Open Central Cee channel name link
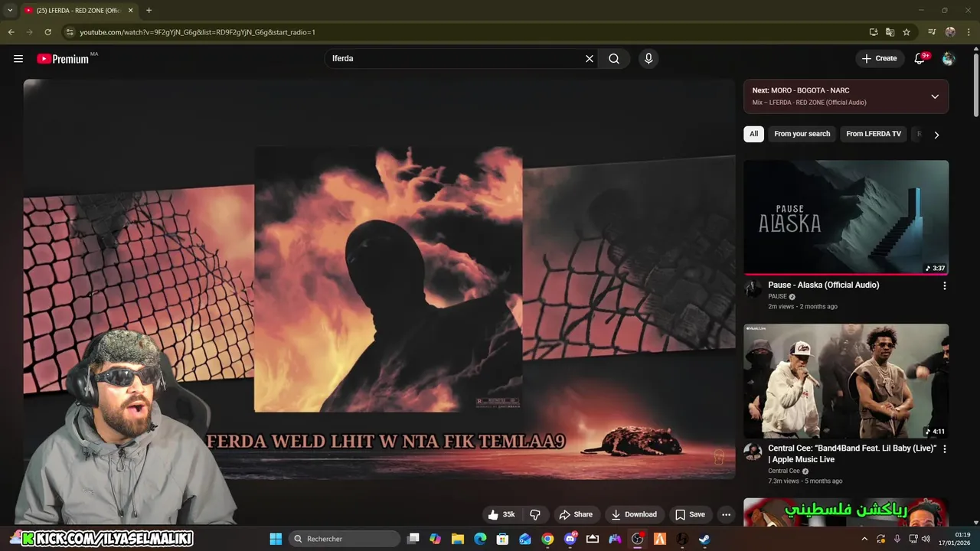Image resolution: width=980 pixels, height=551 pixels. 783,471
